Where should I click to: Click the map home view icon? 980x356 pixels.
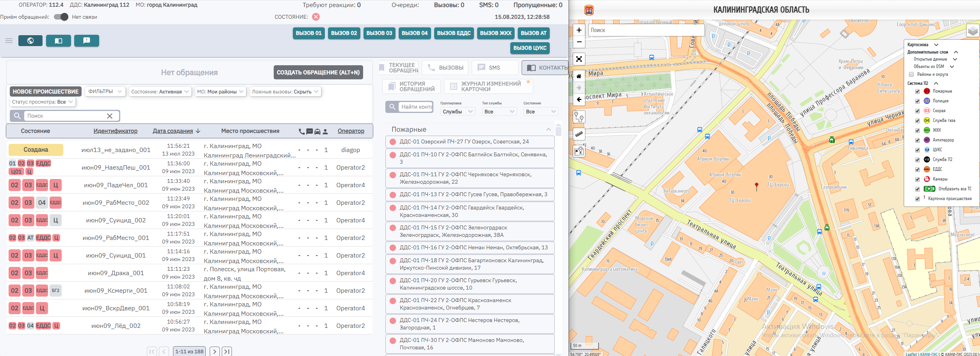click(579, 76)
